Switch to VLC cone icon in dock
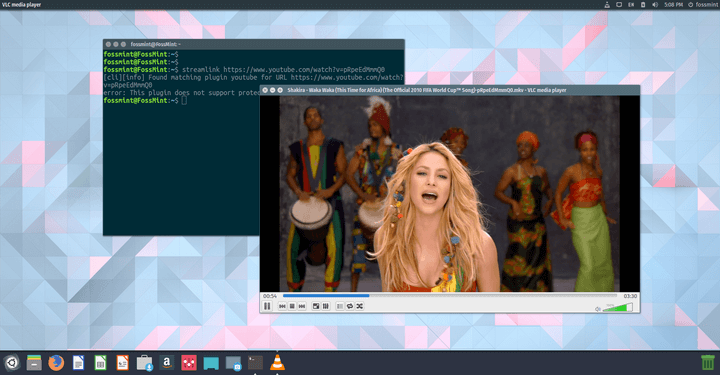Viewport: 720px width, 375px height. pyautogui.click(x=277, y=363)
